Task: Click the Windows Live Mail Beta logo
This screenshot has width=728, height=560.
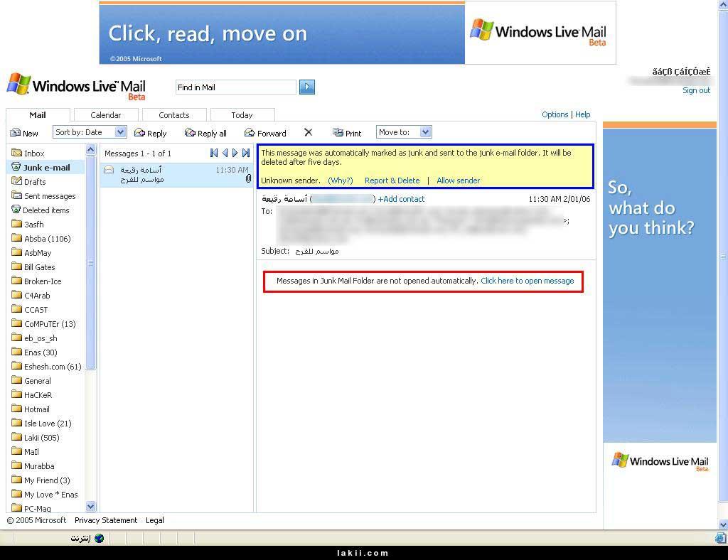Action: click(76, 86)
